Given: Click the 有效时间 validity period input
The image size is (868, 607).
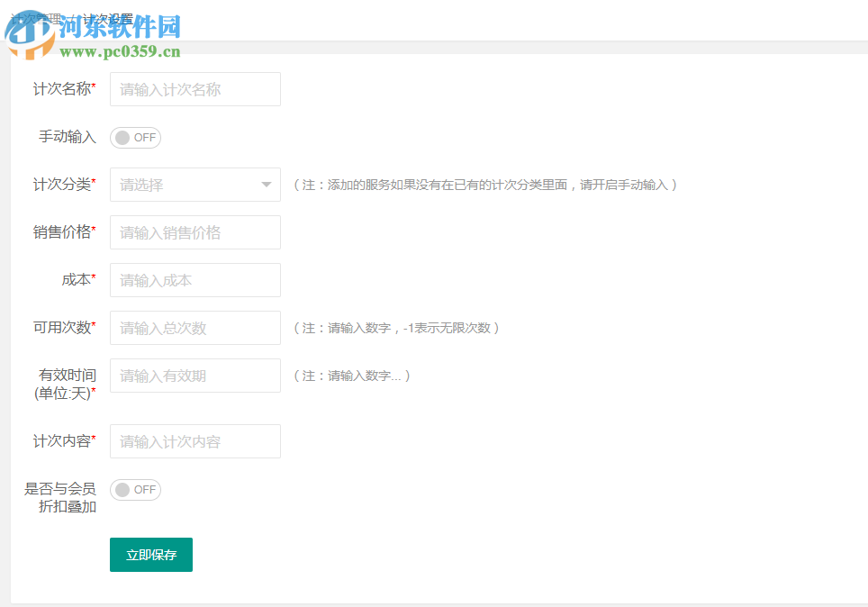Looking at the screenshot, I should tap(194, 375).
